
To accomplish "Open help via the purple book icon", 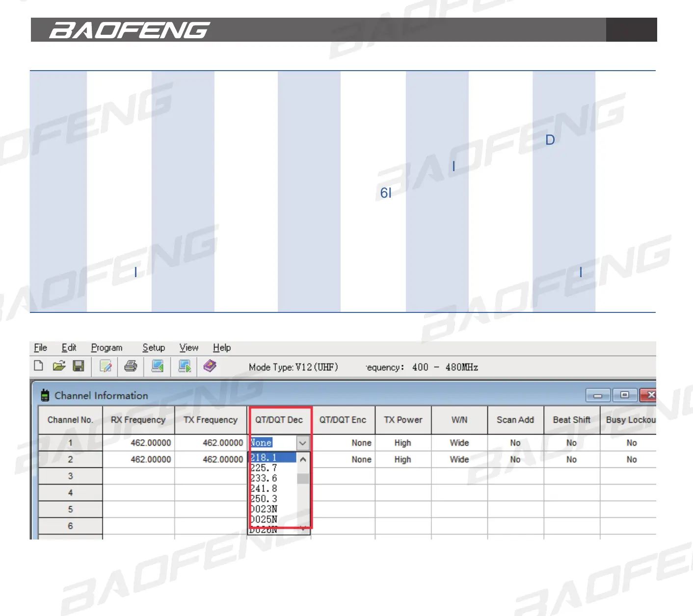I will [x=210, y=366].
